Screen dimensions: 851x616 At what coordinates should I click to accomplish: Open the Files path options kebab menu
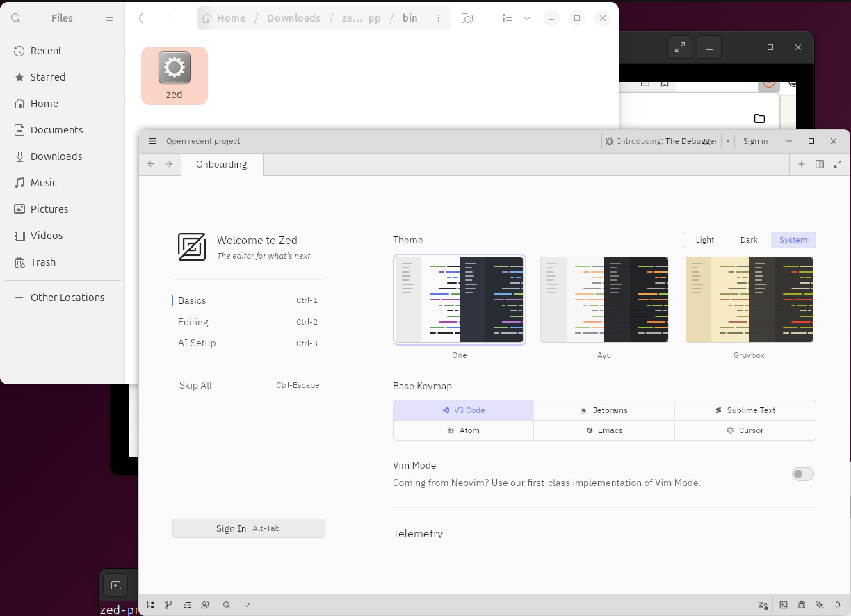click(x=439, y=18)
